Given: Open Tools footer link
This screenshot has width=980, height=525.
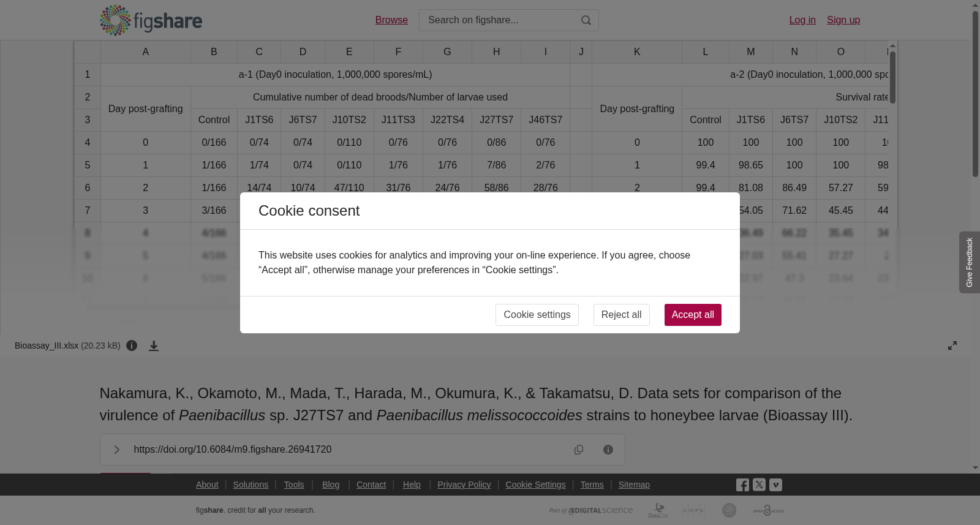Looking at the screenshot, I should (x=294, y=485).
